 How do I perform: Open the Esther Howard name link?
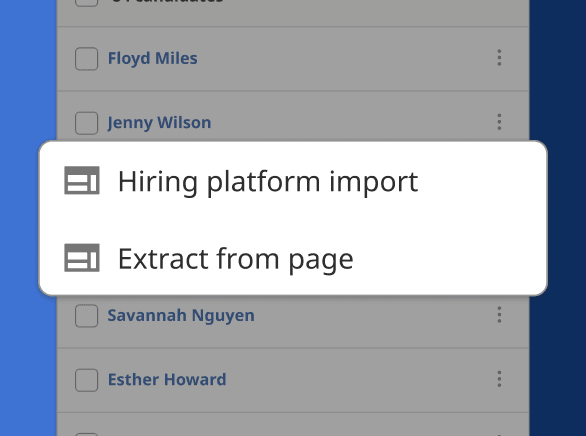[x=167, y=380]
